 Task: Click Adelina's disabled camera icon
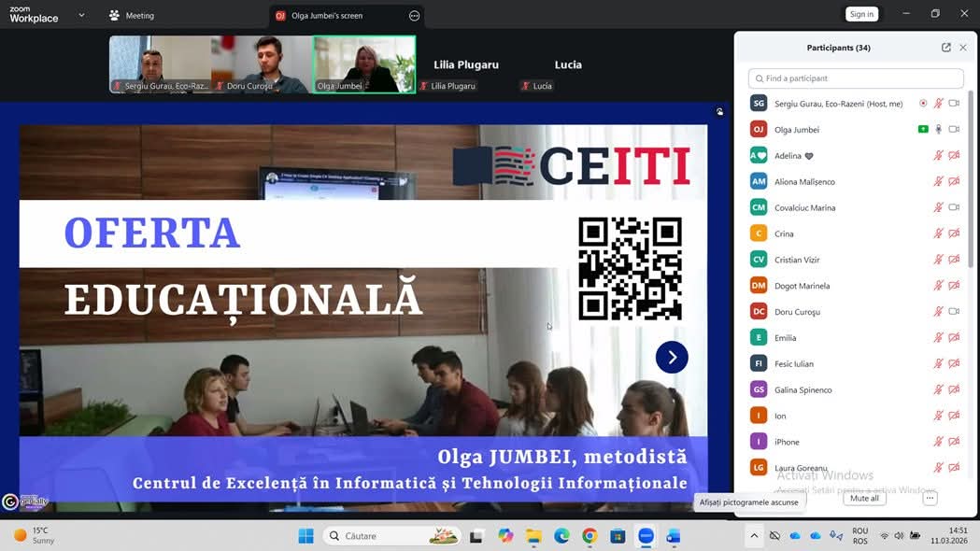954,156
